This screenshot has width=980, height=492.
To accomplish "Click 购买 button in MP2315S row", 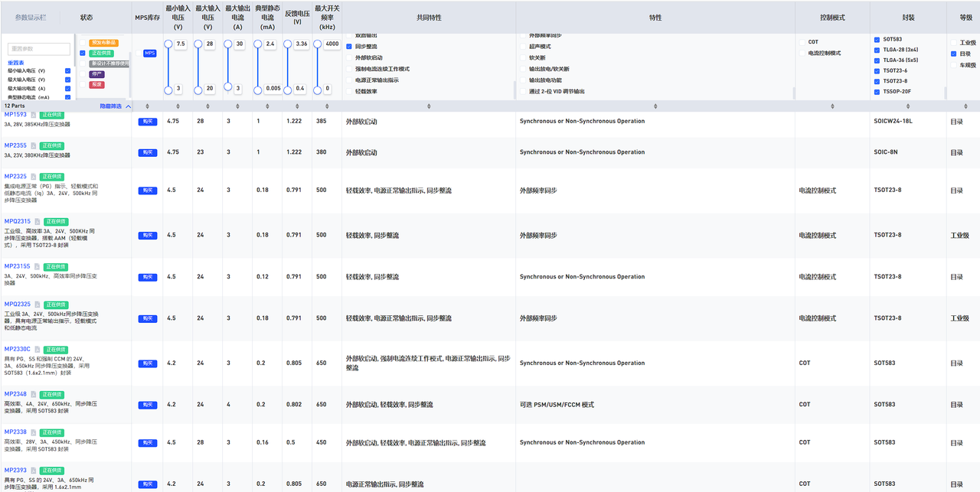I will pyautogui.click(x=147, y=277).
